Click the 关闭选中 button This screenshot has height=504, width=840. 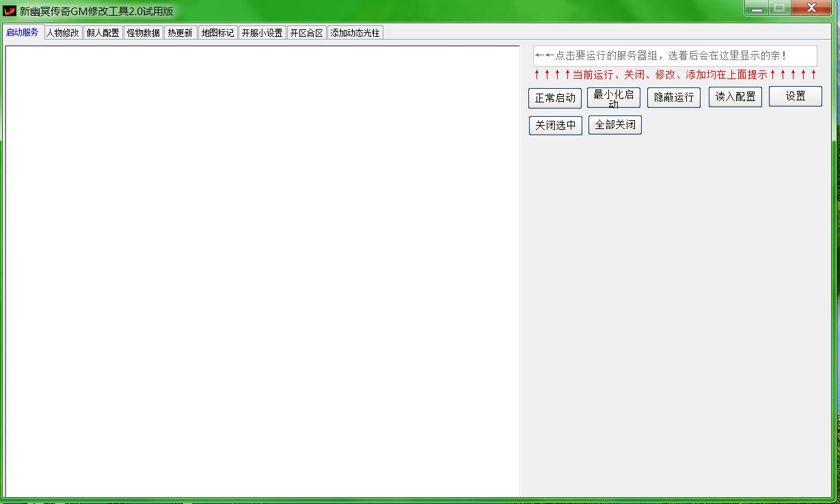point(555,126)
